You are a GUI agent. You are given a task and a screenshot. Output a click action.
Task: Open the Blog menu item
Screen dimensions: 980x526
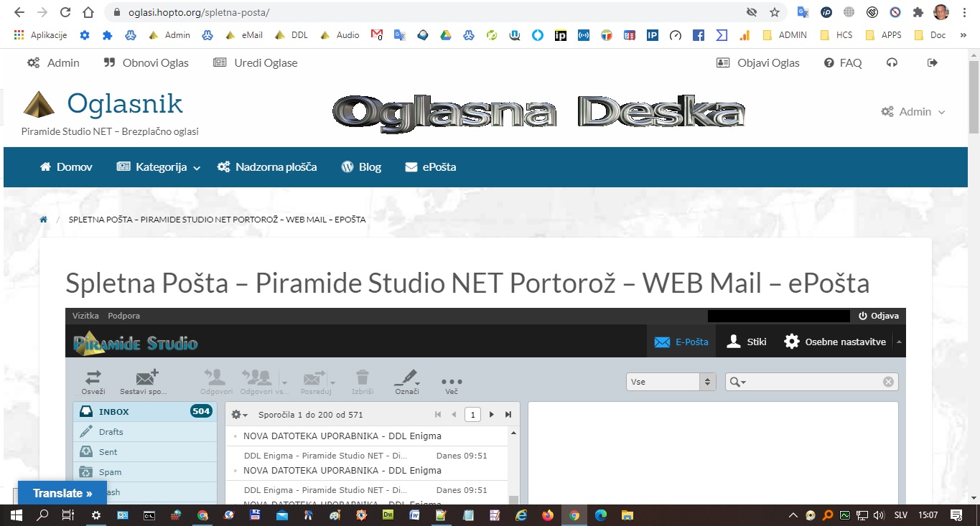[x=361, y=166]
